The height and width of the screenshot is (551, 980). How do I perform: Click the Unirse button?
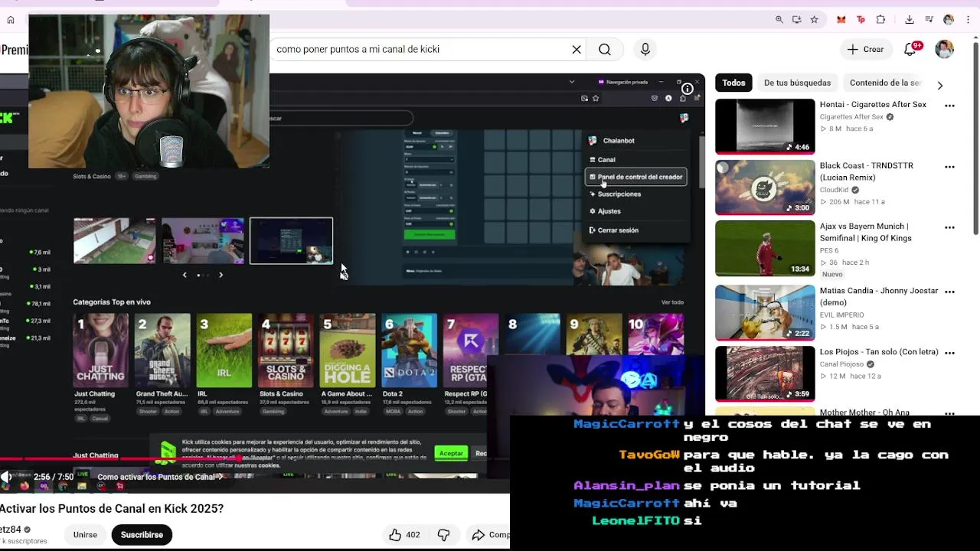[x=85, y=535]
